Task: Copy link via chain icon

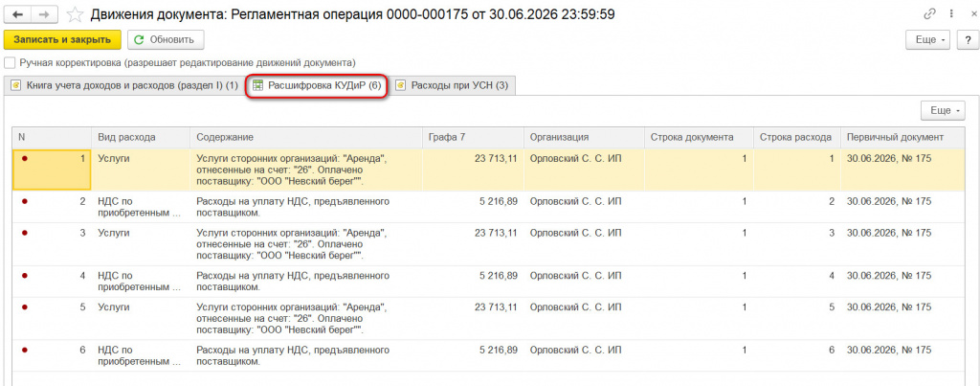Action: pos(928,13)
